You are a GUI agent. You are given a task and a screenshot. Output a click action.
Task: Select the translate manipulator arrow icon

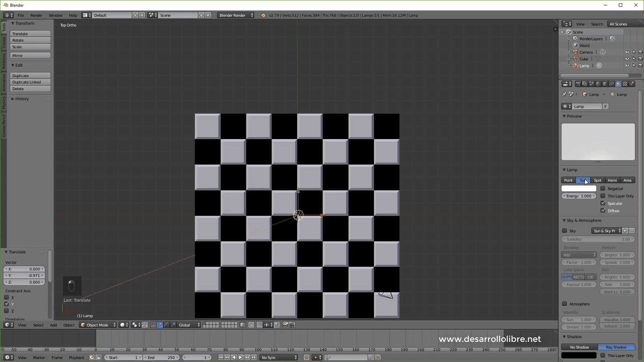pos(160,325)
